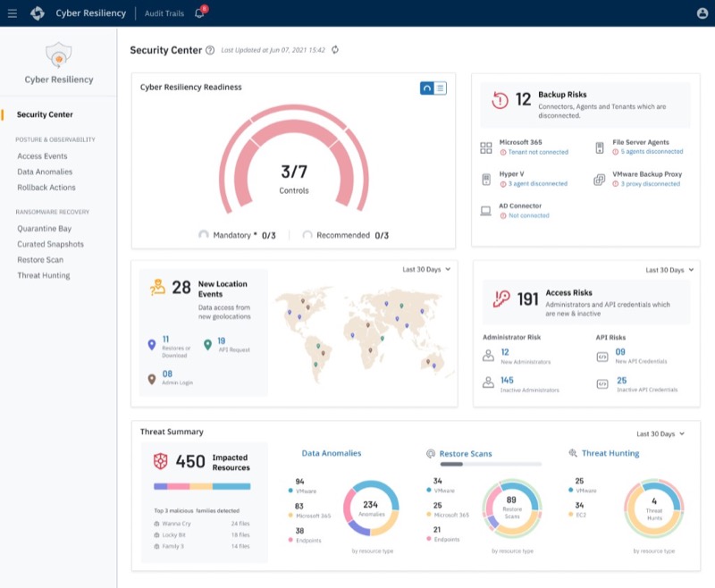Click the 3 agent disconnected link

click(x=538, y=184)
